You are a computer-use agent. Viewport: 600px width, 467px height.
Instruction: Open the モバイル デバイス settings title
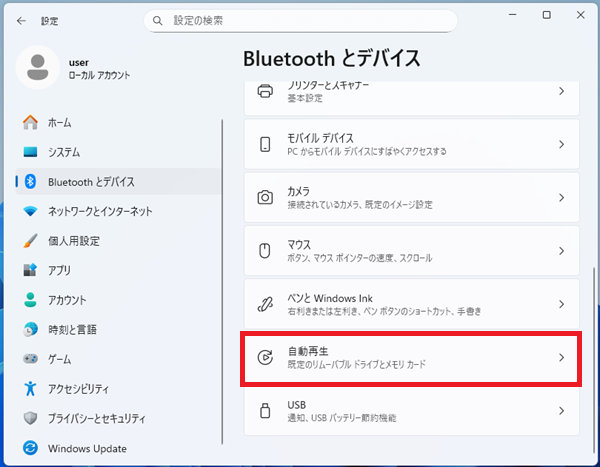(320, 138)
